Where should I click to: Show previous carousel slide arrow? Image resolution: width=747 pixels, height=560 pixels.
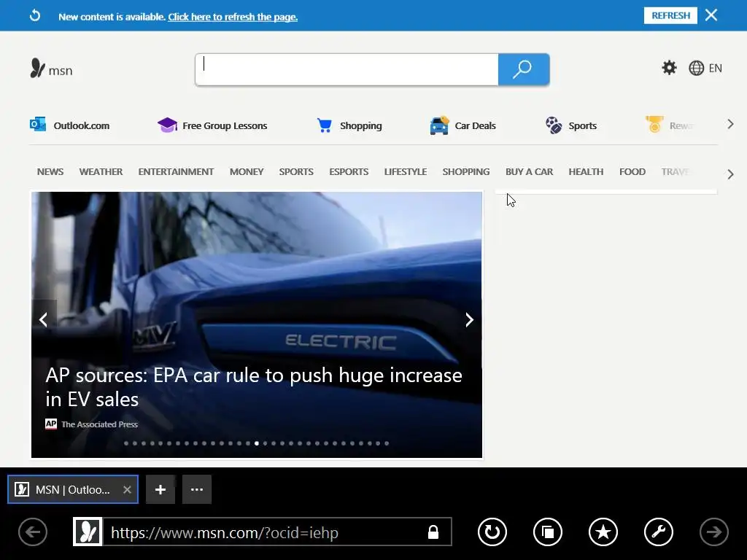44,319
